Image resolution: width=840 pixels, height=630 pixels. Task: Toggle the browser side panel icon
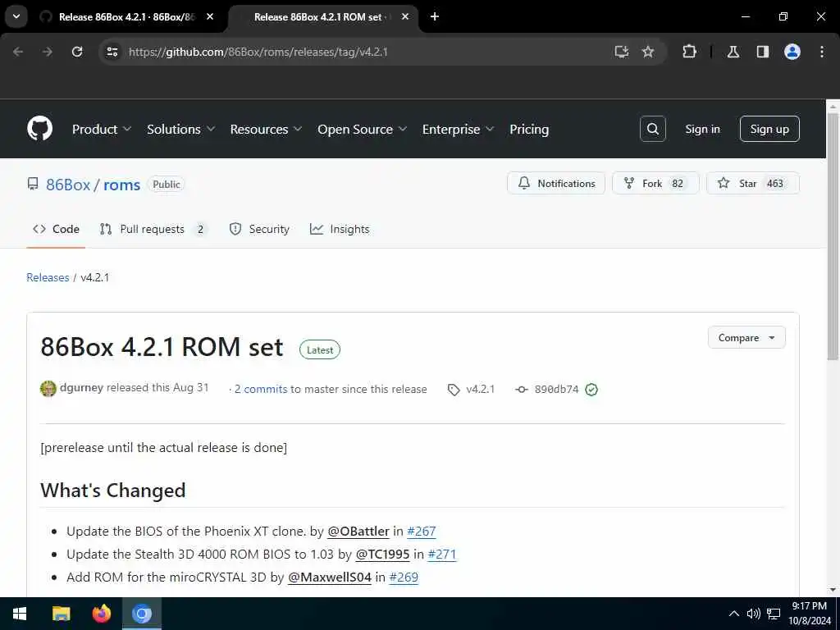(763, 52)
